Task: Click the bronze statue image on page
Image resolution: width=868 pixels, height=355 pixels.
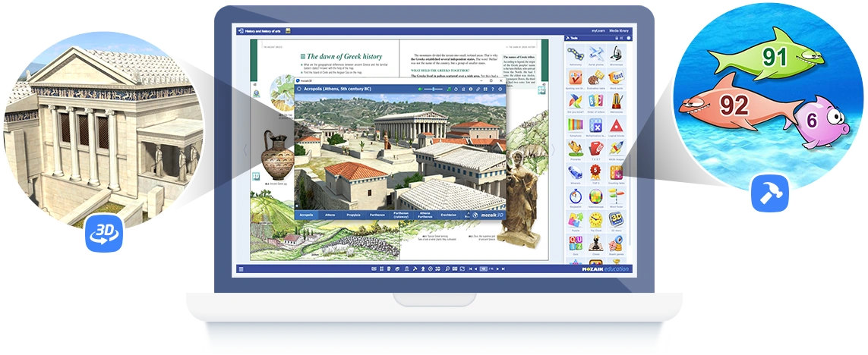Action: click(518, 196)
